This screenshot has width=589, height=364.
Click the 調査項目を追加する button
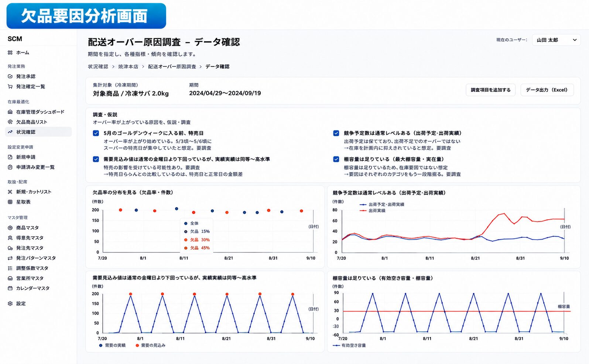click(491, 90)
